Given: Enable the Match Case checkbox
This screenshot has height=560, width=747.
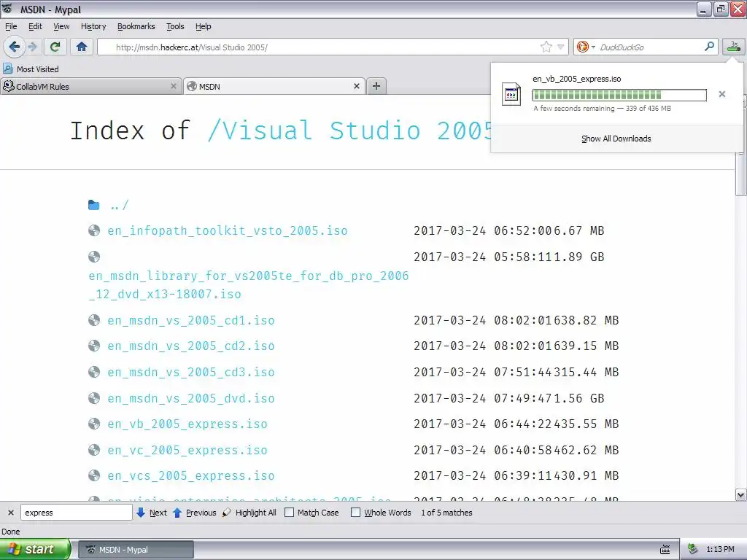Looking at the screenshot, I should [289, 513].
